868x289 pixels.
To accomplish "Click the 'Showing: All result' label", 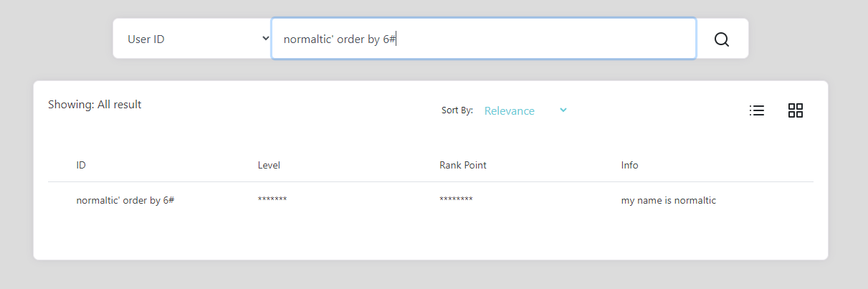I will click(95, 105).
